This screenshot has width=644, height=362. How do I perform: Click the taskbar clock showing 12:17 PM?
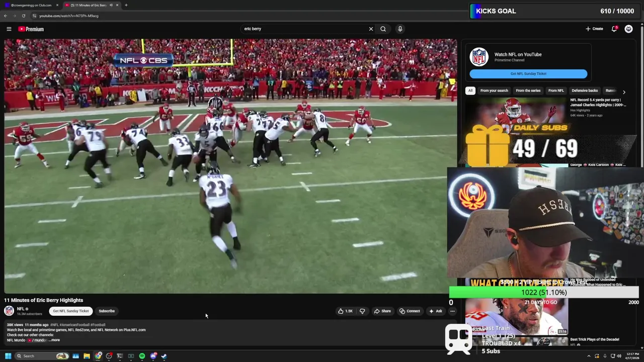pos(632,356)
